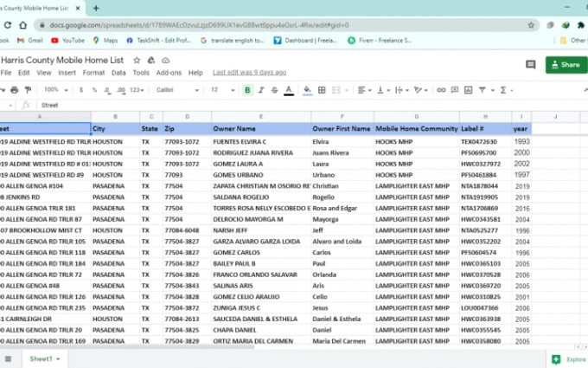The height and width of the screenshot is (368, 588).
Task: Open more number formats 123 dropdown
Action: 137,90
